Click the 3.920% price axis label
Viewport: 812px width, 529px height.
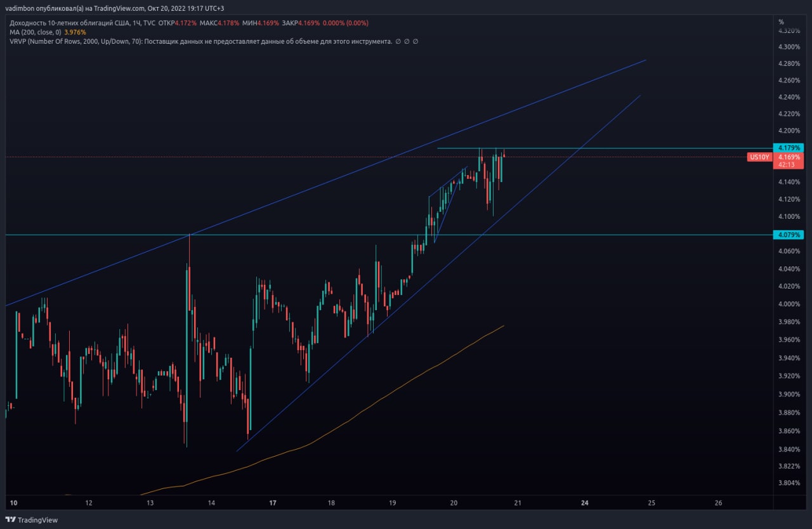(x=789, y=376)
